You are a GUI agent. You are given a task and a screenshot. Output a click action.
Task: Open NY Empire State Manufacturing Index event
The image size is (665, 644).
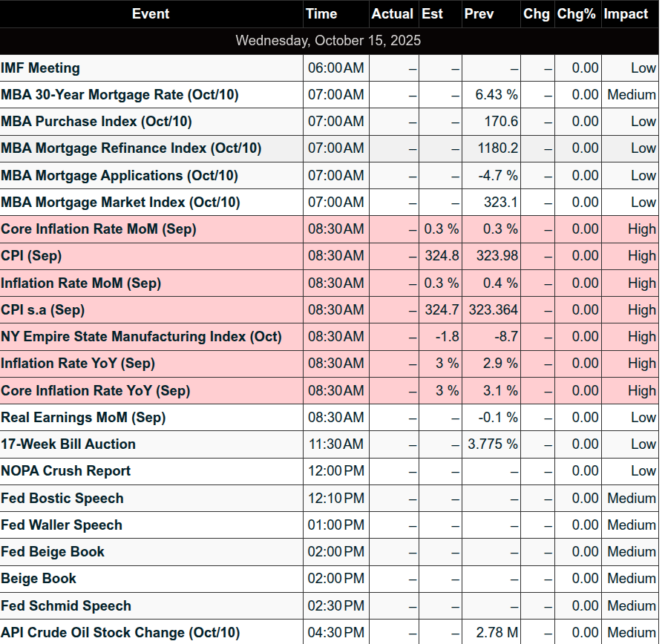(141, 337)
